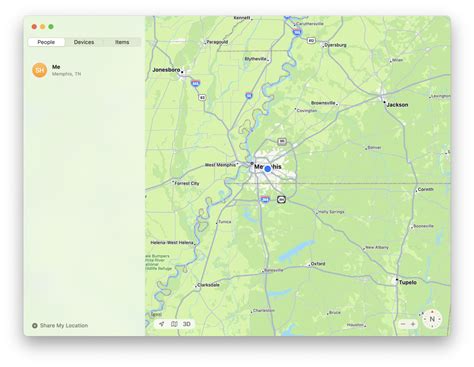Select the orange SH avatar icon
474x367 pixels.
pyautogui.click(x=39, y=70)
